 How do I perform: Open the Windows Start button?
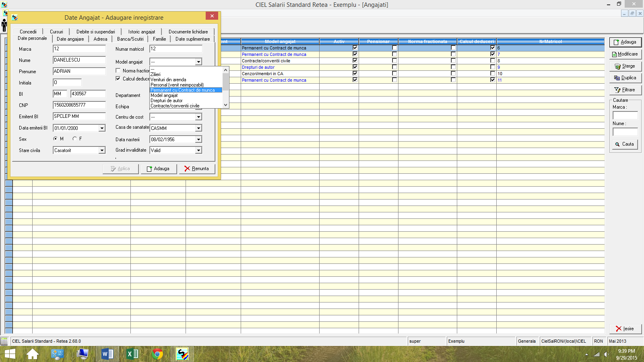click(x=10, y=354)
